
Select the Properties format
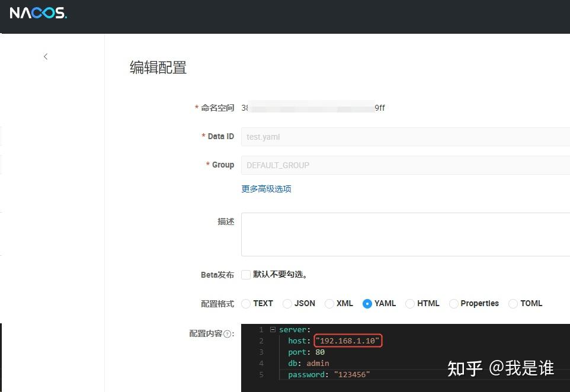tap(453, 303)
